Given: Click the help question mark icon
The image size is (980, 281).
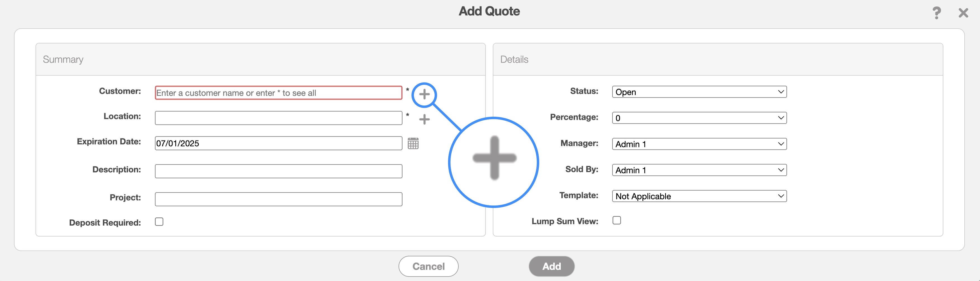Looking at the screenshot, I should [936, 13].
